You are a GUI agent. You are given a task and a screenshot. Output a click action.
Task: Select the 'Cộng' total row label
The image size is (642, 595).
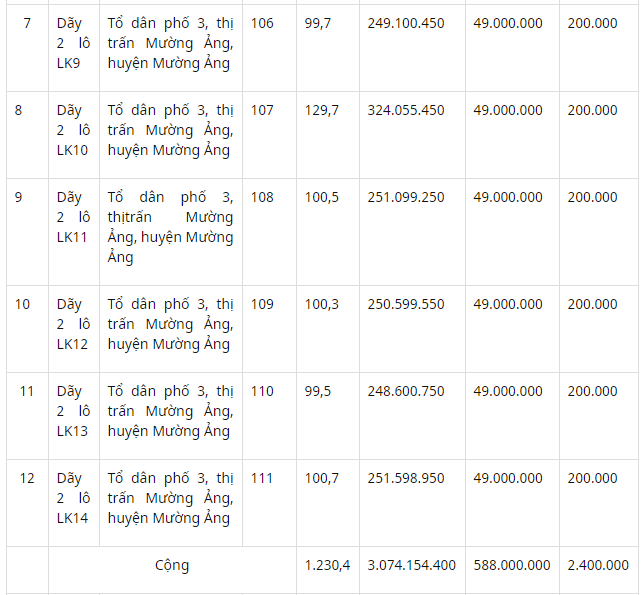point(172,566)
